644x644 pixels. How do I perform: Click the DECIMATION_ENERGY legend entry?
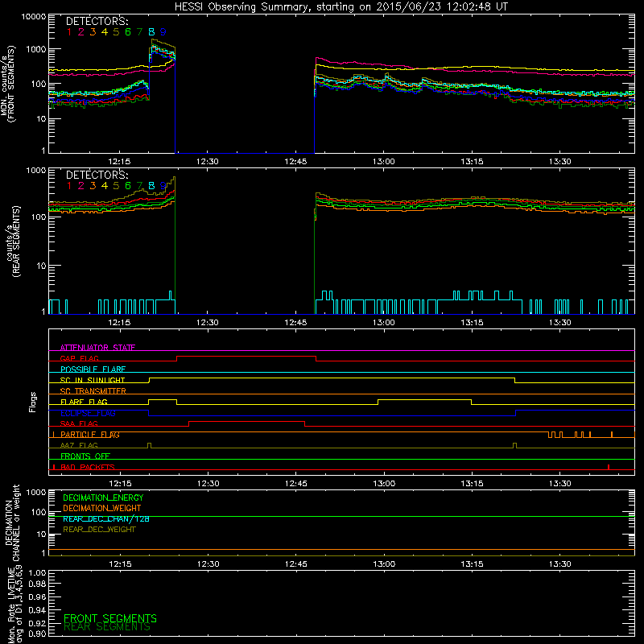pos(103,497)
